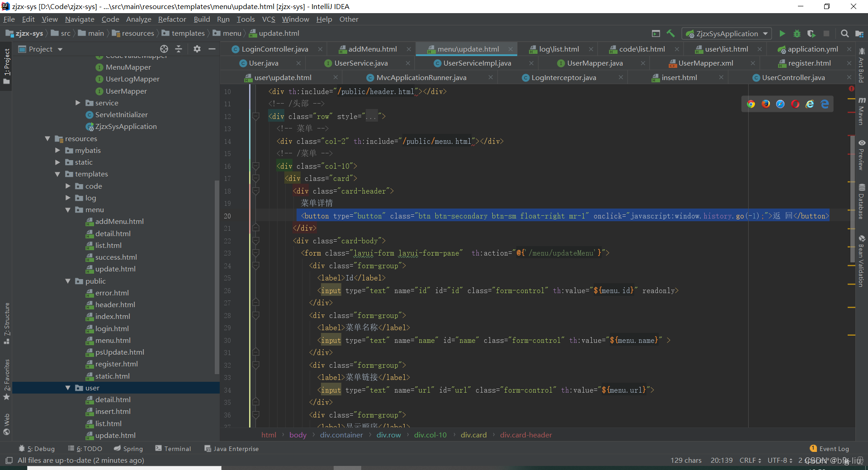Screen dimensions: 868x470
Task: Collapse the menu folder in tree
Action: pos(68,210)
